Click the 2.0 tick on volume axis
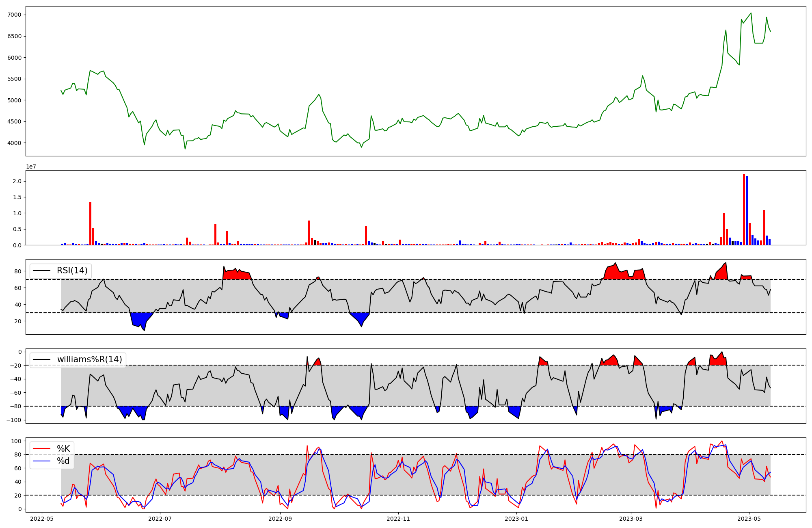Viewport: 812px width, 528px height. coord(17,181)
